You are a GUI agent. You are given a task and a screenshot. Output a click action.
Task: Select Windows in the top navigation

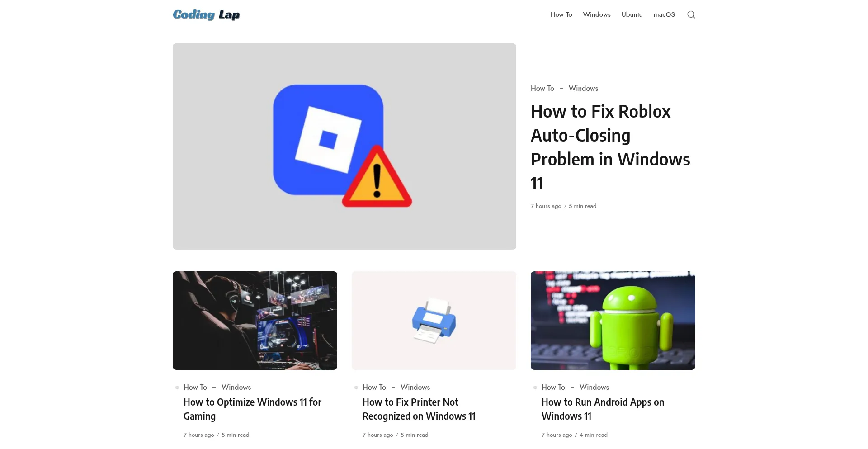(x=596, y=14)
